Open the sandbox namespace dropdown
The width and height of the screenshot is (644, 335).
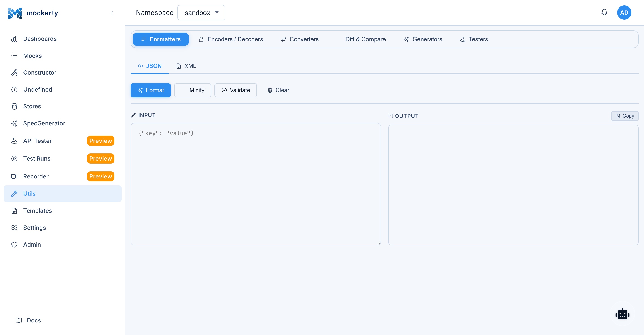tap(201, 13)
